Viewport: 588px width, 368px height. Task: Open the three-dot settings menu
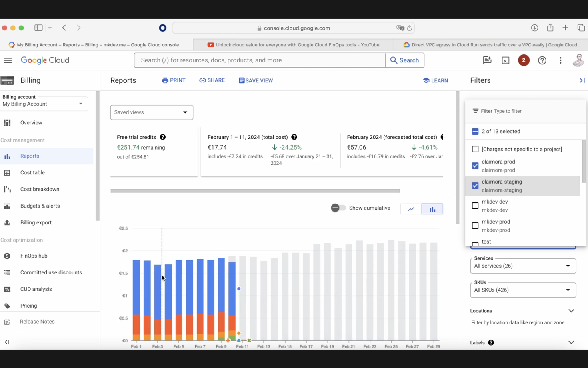pos(560,60)
